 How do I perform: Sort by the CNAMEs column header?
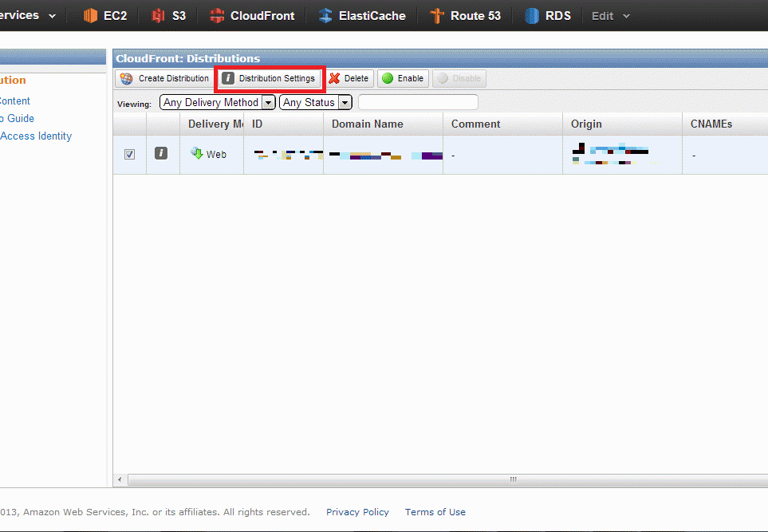[x=725, y=124]
